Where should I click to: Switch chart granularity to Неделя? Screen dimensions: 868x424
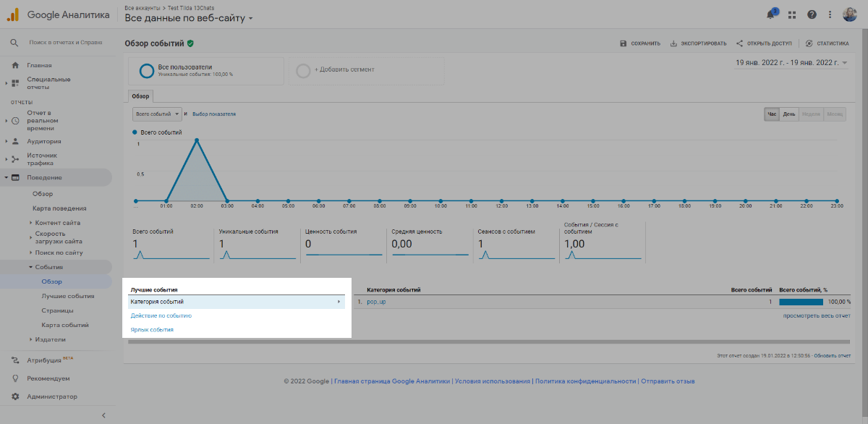coord(811,114)
